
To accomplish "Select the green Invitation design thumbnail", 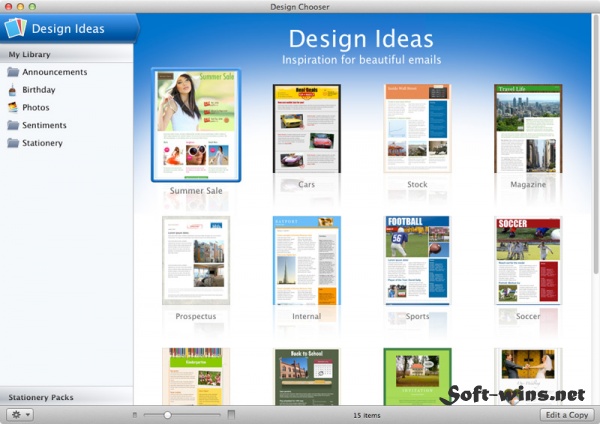I will (417, 376).
